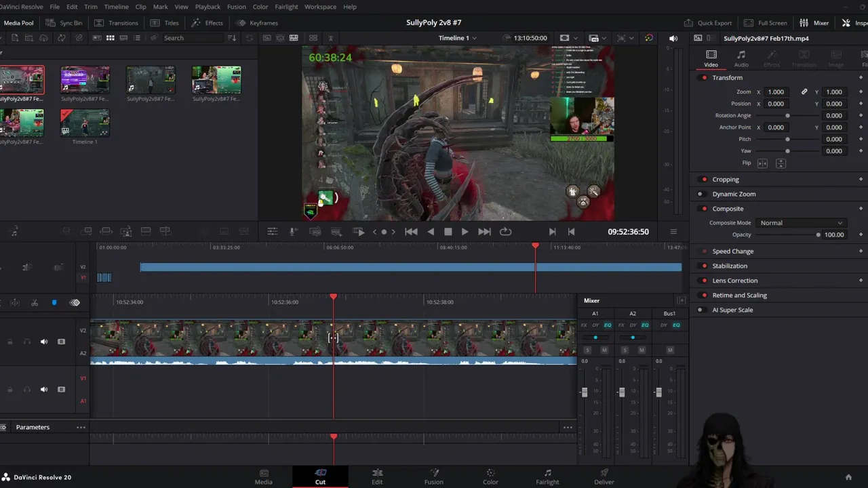Switch media pool to thumbnail grid view
The image size is (868, 488).
(x=110, y=38)
